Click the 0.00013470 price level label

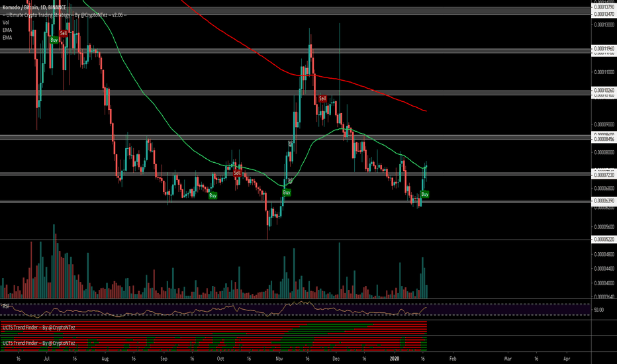[x=604, y=14]
